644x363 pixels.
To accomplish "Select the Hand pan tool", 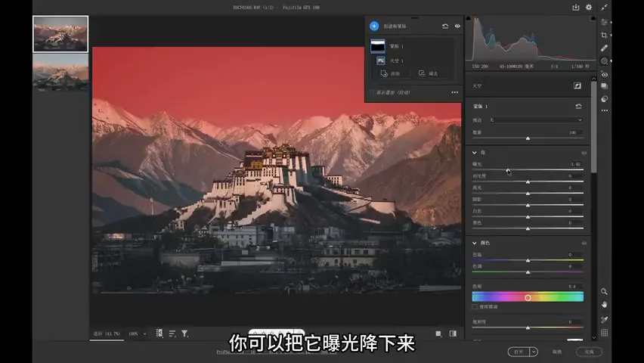I will coord(604,305).
